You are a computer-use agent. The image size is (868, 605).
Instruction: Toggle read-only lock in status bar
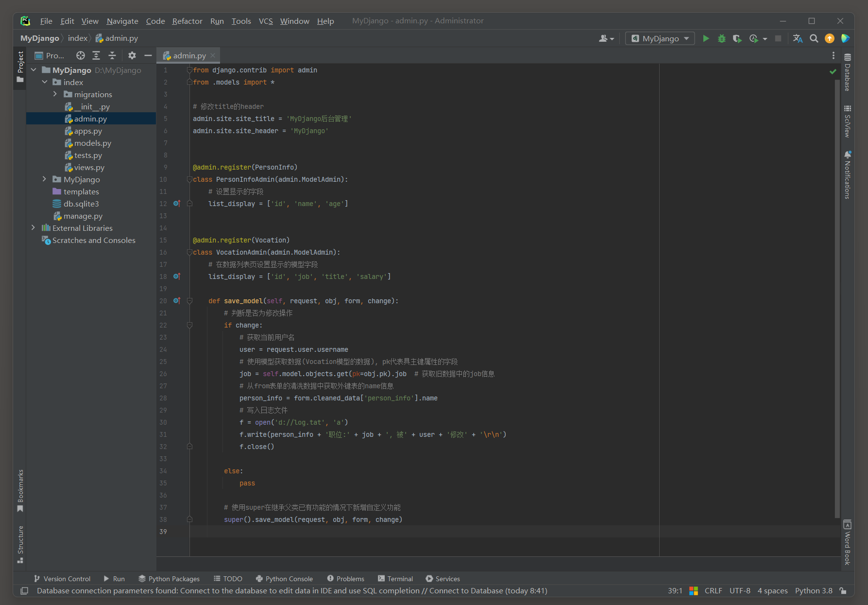pyautogui.click(x=843, y=591)
